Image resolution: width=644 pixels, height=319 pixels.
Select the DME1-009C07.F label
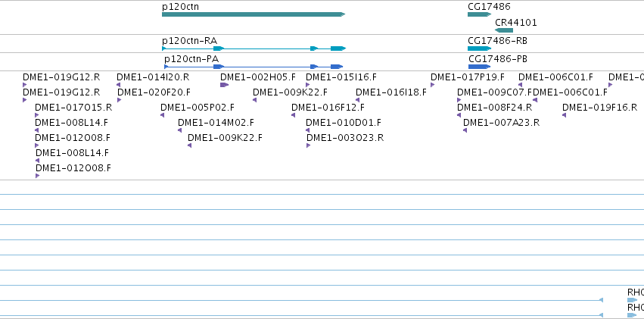[x=494, y=92]
